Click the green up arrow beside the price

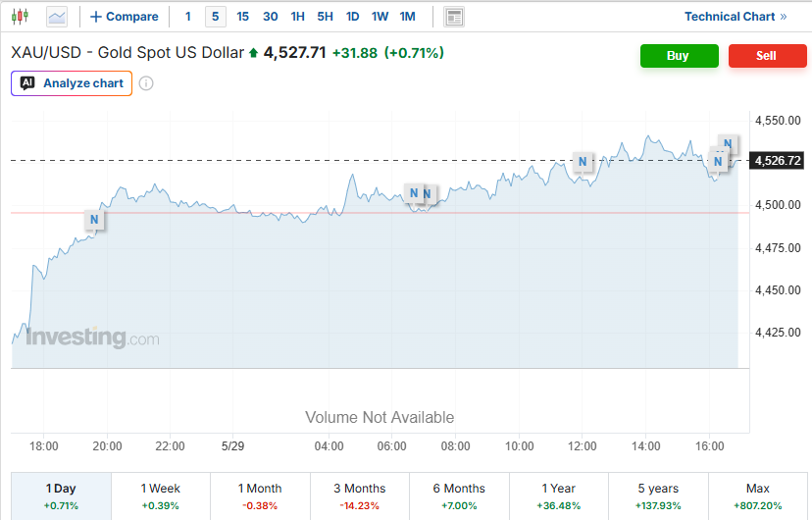click(x=254, y=53)
